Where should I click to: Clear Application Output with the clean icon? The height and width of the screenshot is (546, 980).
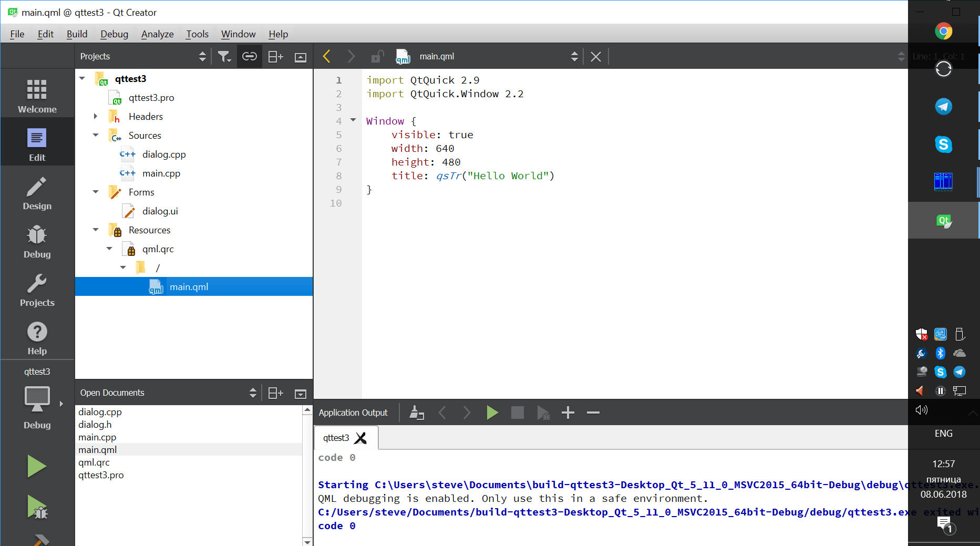(x=417, y=413)
